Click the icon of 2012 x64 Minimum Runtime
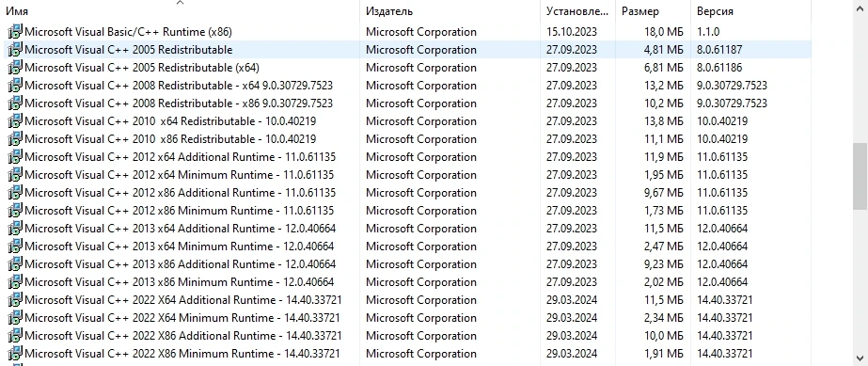Viewport: 868px width, 366px height. click(x=15, y=174)
